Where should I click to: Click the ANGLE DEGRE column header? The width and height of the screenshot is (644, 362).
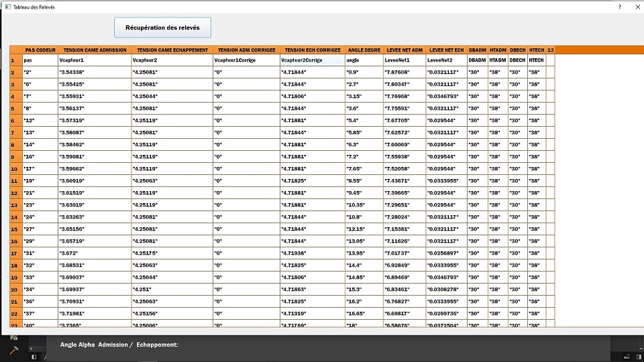point(364,50)
